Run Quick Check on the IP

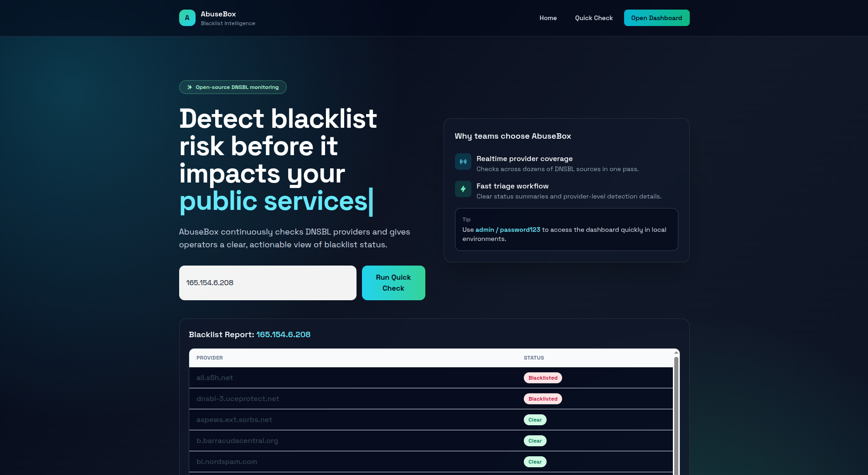click(x=393, y=283)
